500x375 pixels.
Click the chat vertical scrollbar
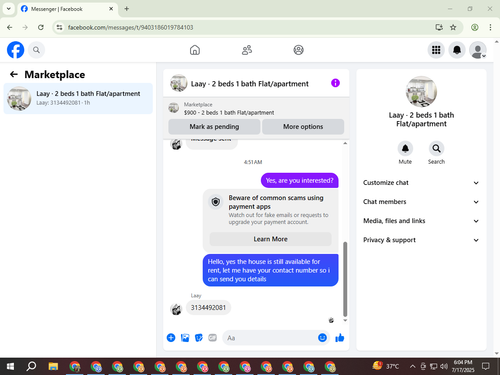coord(345,279)
